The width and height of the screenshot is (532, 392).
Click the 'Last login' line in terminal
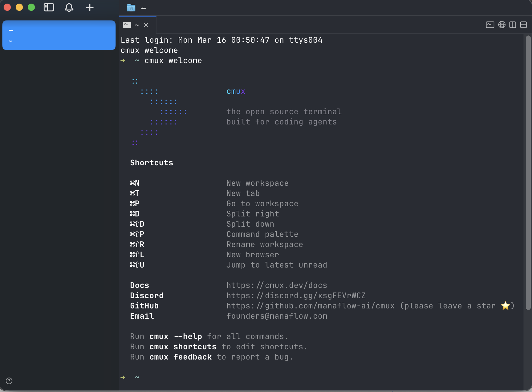pos(221,40)
